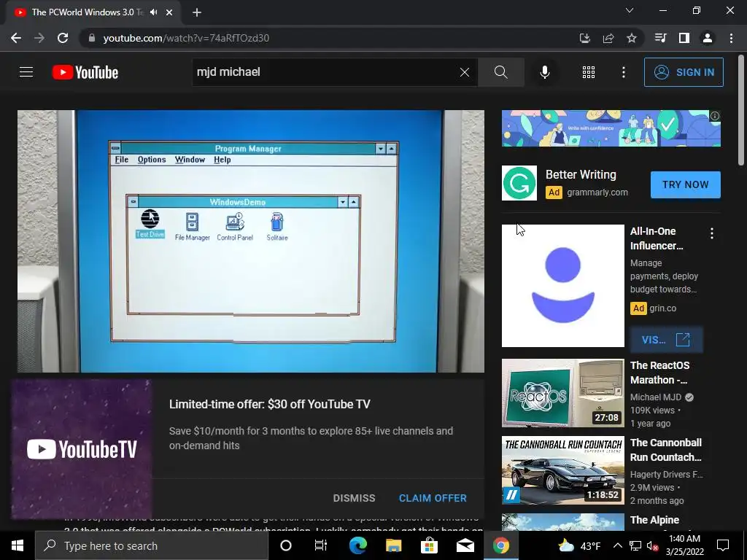The width and height of the screenshot is (747, 560).
Task: Go to YouTube home via logo
Action: [x=85, y=72]
